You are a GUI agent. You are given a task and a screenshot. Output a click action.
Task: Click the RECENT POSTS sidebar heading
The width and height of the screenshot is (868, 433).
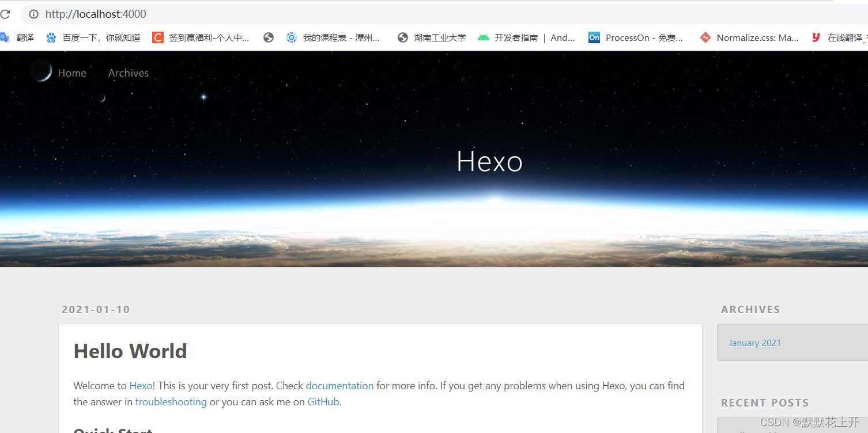765,403
